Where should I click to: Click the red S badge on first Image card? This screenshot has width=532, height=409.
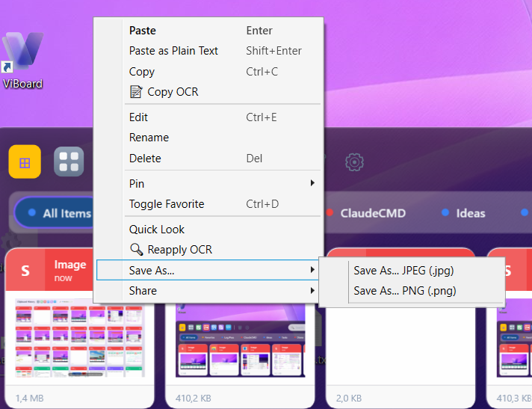(x=25, y=270)
